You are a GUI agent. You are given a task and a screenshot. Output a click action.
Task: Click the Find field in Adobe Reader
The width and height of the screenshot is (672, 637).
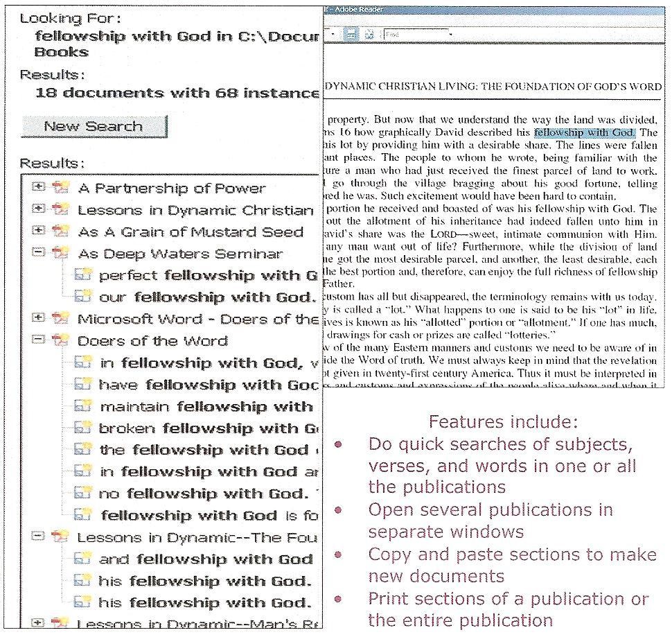[x=415, y=34]
